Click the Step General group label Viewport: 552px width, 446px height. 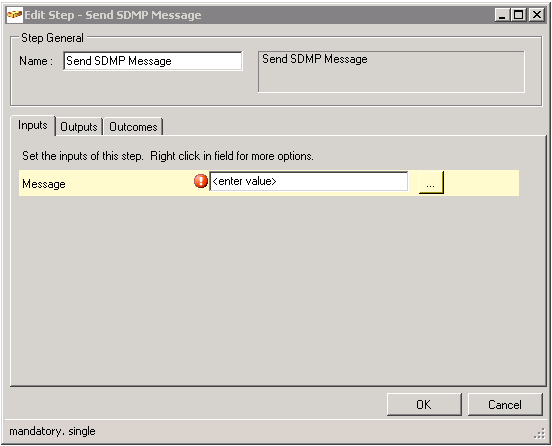point(52,38)
